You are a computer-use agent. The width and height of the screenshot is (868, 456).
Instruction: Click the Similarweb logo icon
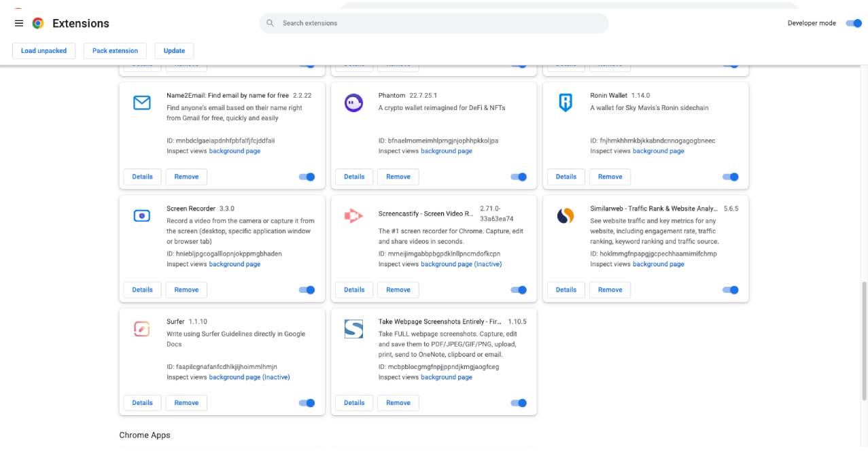pos(566,216)
